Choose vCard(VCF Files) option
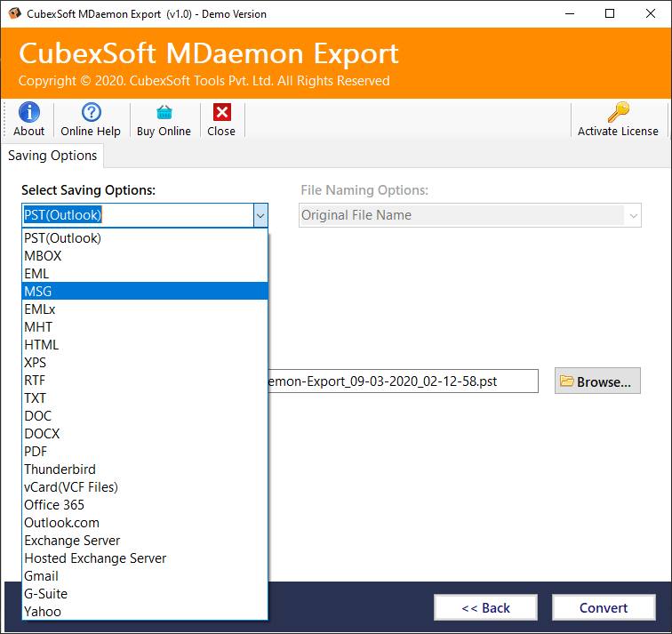Screen dimensions: 672x634 click(x=71, y=487)
